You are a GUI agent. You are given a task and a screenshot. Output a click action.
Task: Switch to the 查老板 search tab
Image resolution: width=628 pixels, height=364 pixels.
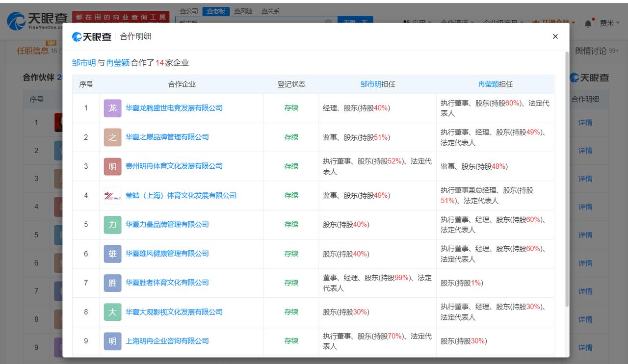(x=216, y=11)
